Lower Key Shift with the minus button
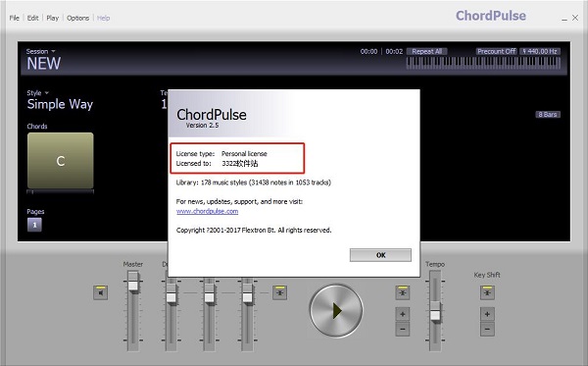 coord(487,330)
